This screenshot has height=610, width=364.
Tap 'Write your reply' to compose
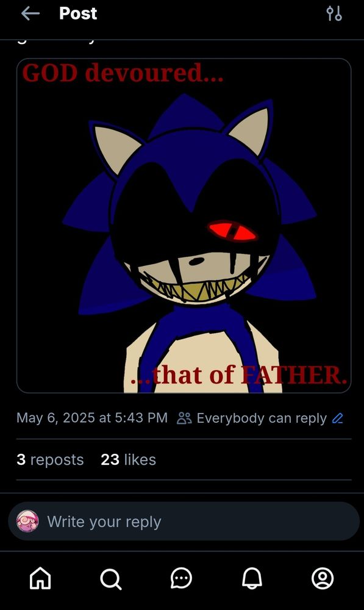(104, 522)
